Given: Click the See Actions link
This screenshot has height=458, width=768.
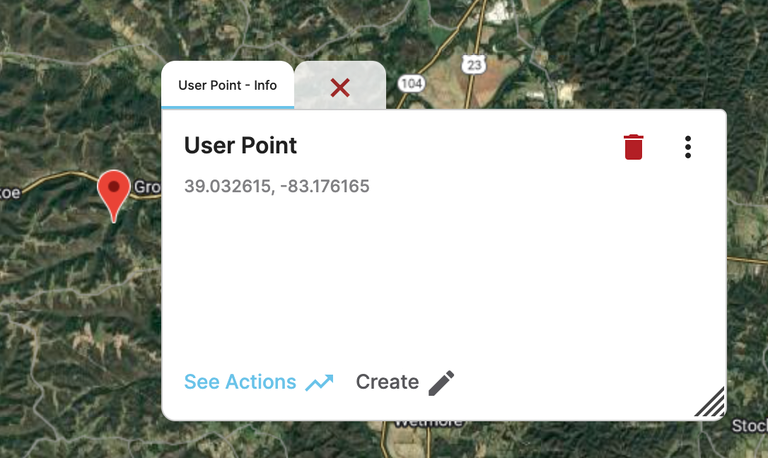Looking at the screenshot, I should coord(240,382).
